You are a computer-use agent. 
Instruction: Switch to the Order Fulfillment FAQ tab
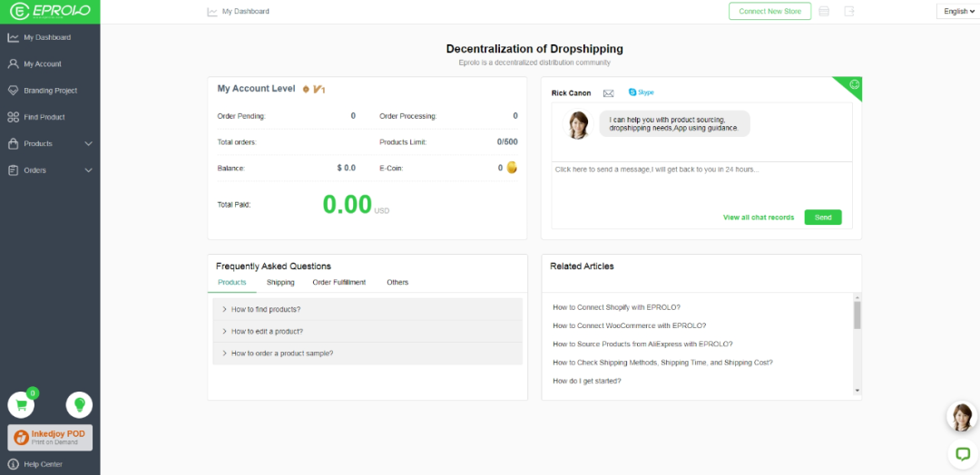tap(338, 283)
